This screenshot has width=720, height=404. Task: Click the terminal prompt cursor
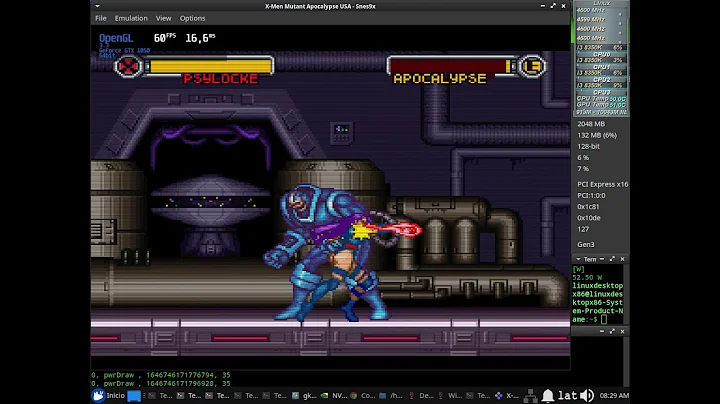coord(604,319)
